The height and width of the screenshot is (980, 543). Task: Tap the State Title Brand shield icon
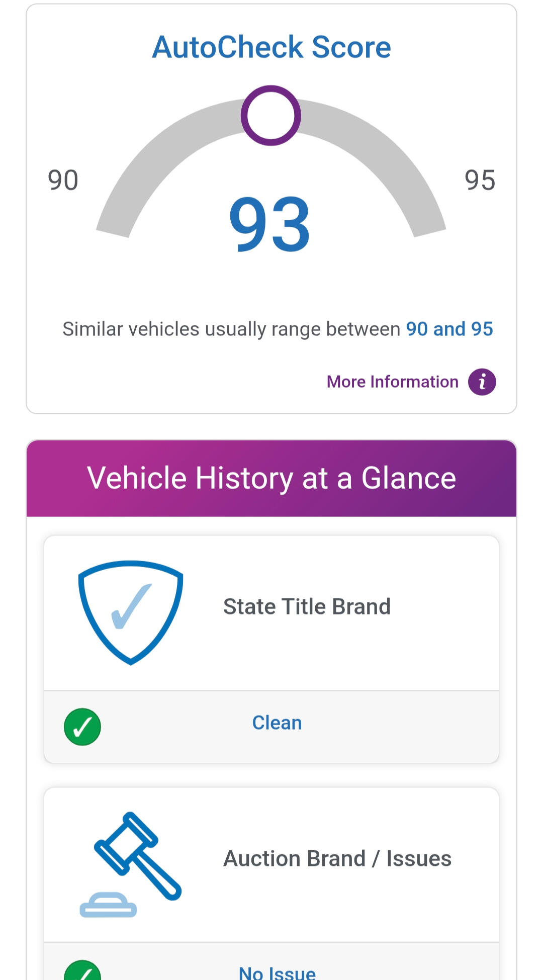point(131,612)
